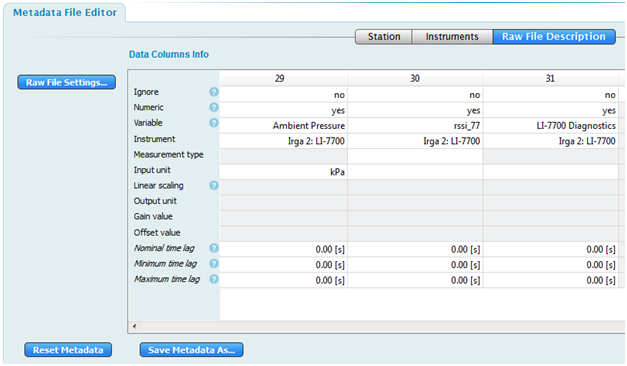Show help for Maximum time lag
This screenshot has width=627, height=366.
point(214,279)
